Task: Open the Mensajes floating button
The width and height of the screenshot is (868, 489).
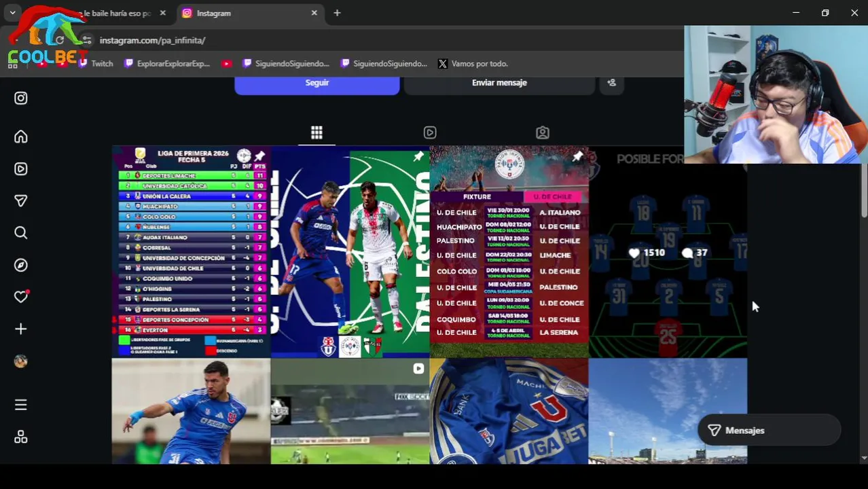Action: click(769, 431)
